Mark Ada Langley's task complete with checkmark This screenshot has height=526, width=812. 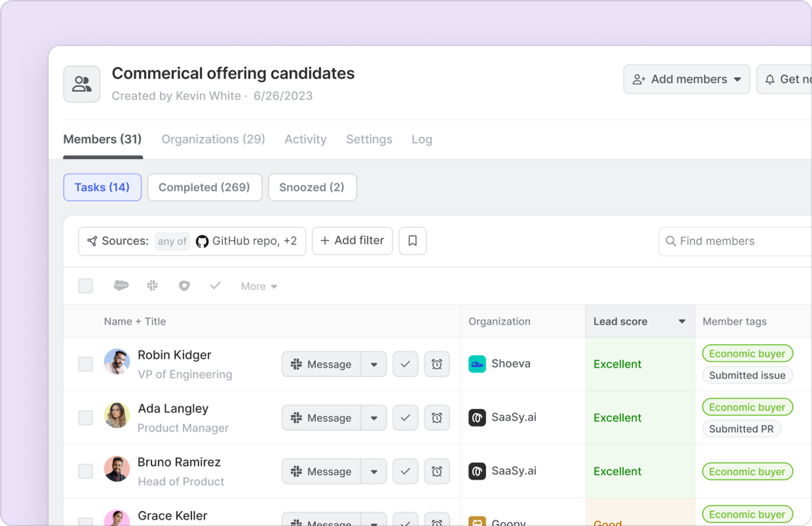[405, 418]
